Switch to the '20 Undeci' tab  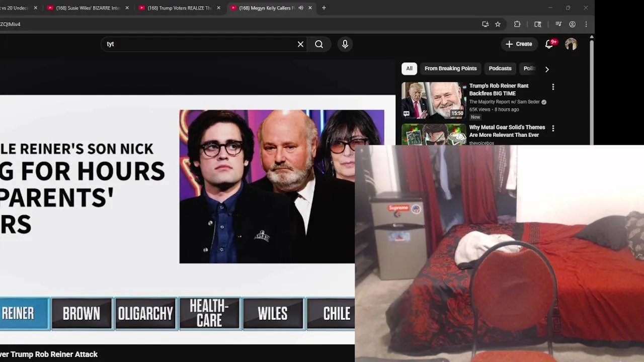point(15,8)
